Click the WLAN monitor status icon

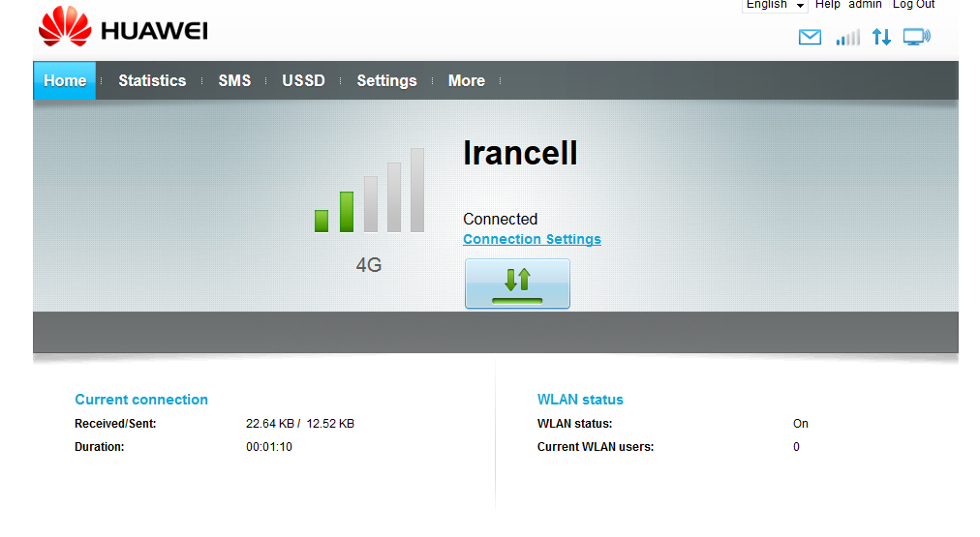click(x=916, y=38)
